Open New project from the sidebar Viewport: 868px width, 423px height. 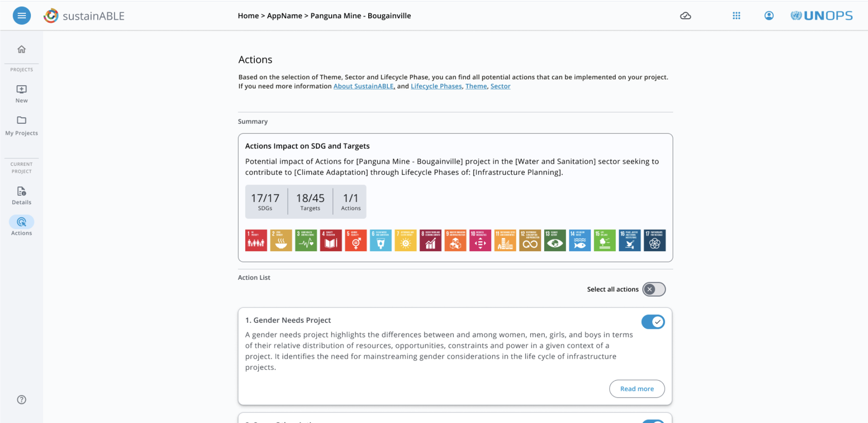[21, 89]
